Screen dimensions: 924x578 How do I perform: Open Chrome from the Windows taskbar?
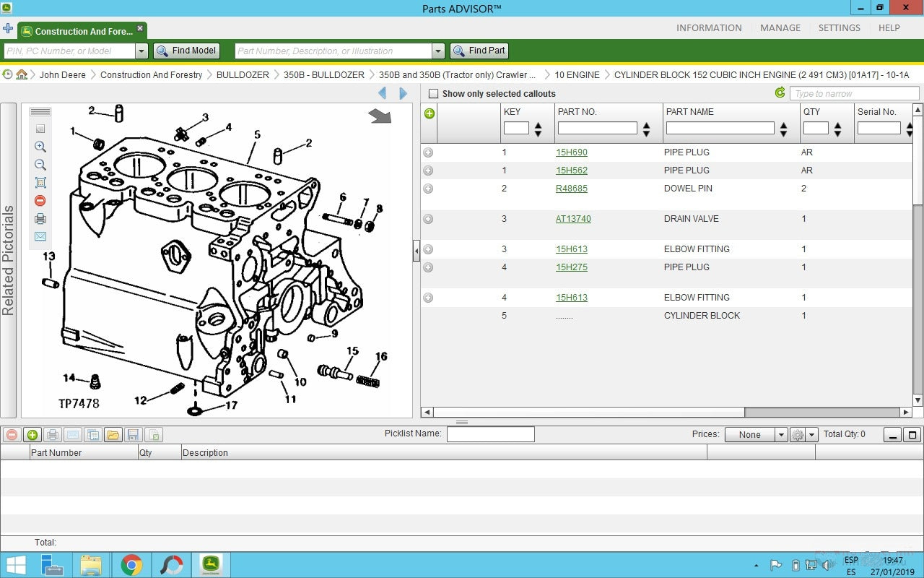[x=131, y=564]
